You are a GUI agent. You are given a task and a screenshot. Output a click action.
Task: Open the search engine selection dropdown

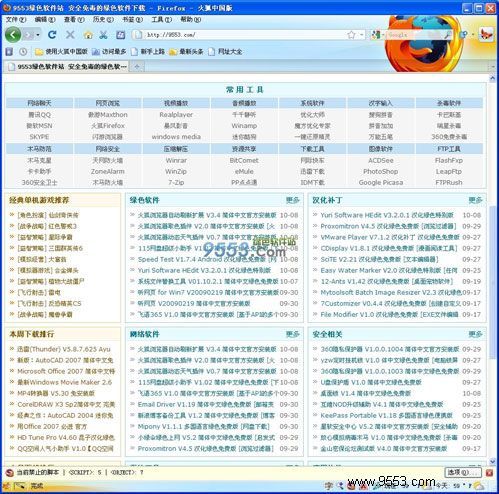coord(383,35)
